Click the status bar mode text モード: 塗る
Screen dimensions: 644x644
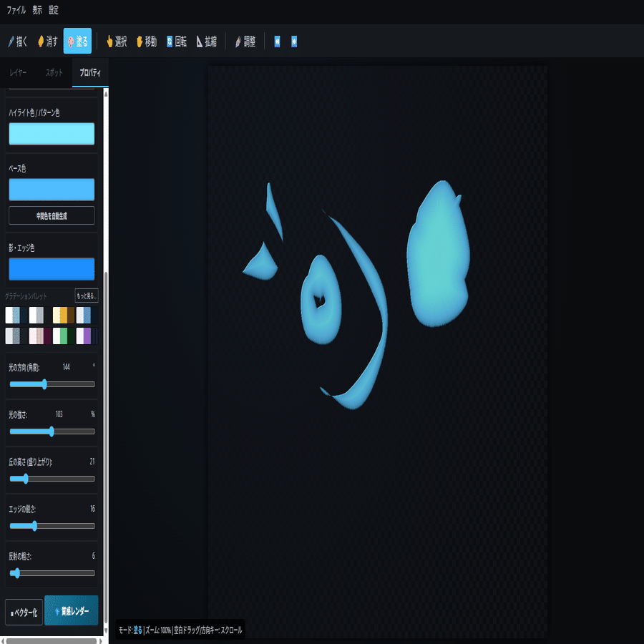[130, 630]
